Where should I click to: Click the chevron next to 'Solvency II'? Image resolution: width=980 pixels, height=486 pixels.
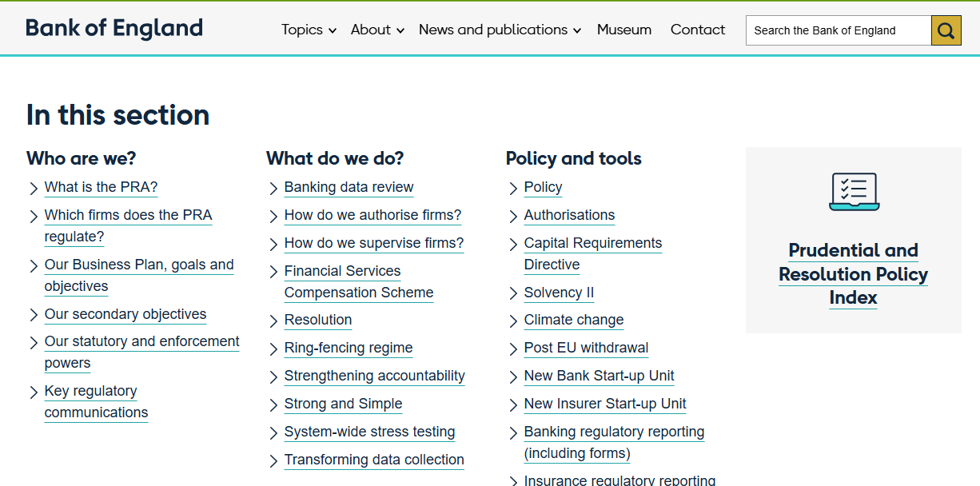[x=512, y=293]
